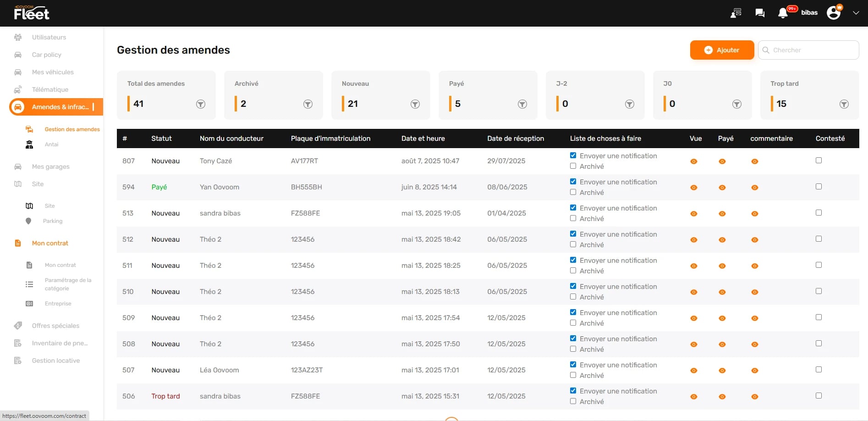Filter Trop tard fines with funnel icon
This screenshot has height=421, width=868.
(x=844, y=104)
